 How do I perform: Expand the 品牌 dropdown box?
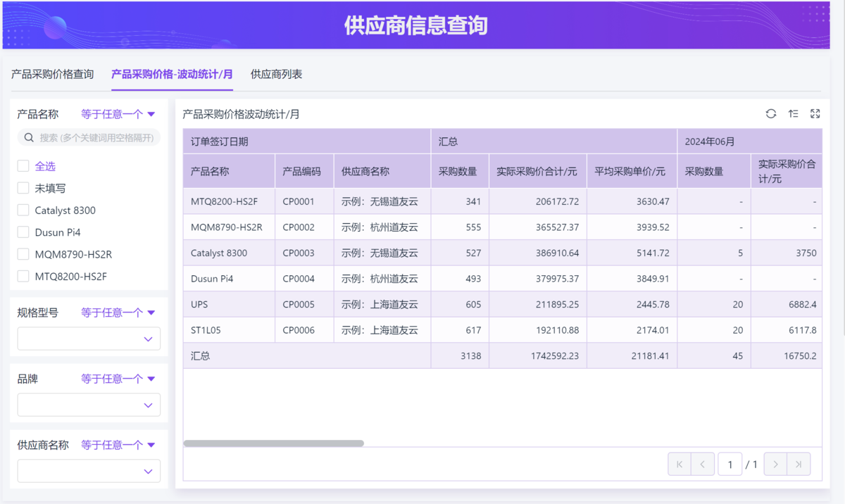point(89,405)
